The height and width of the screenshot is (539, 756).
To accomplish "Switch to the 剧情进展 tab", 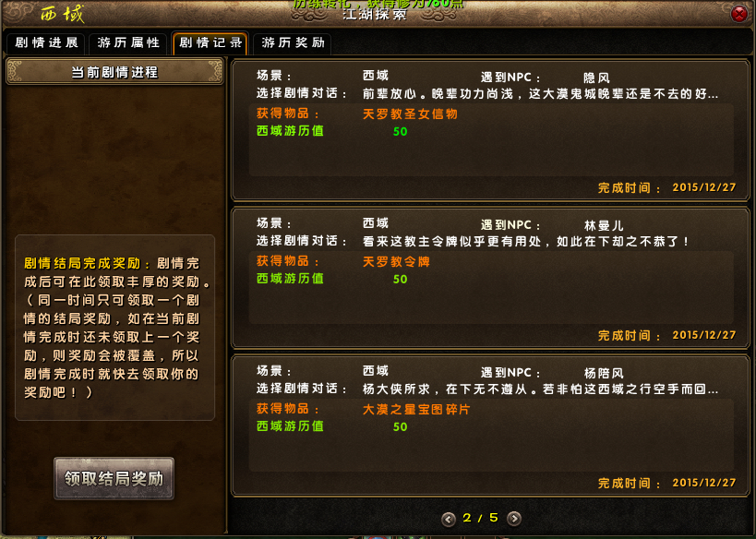I will point(46,42).
